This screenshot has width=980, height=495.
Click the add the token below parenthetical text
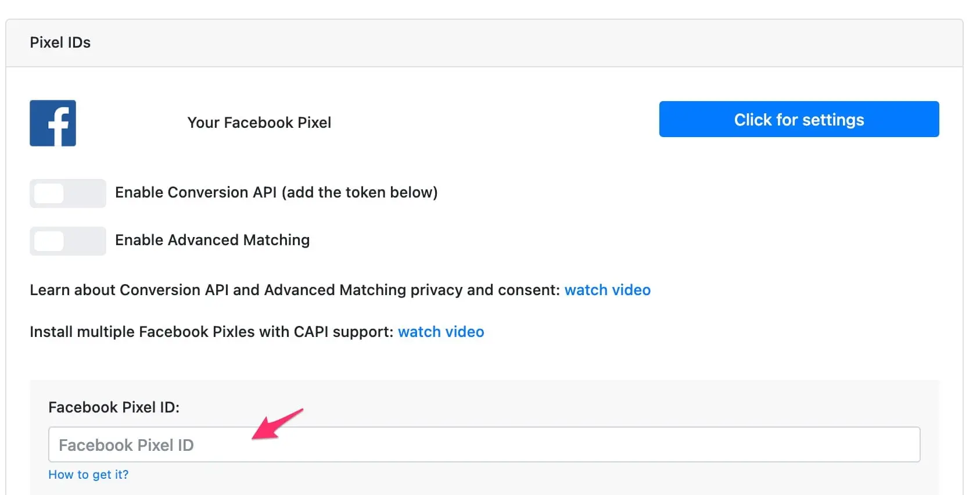[x=360, y=192]
